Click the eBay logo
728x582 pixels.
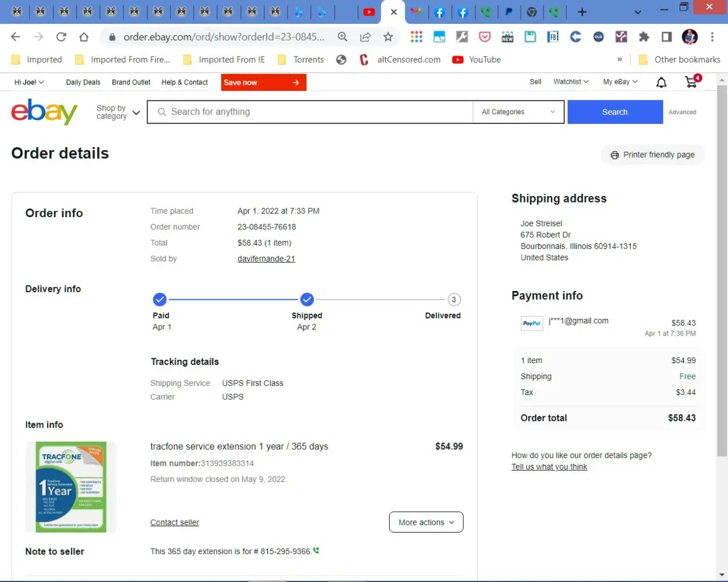point(44,112)
